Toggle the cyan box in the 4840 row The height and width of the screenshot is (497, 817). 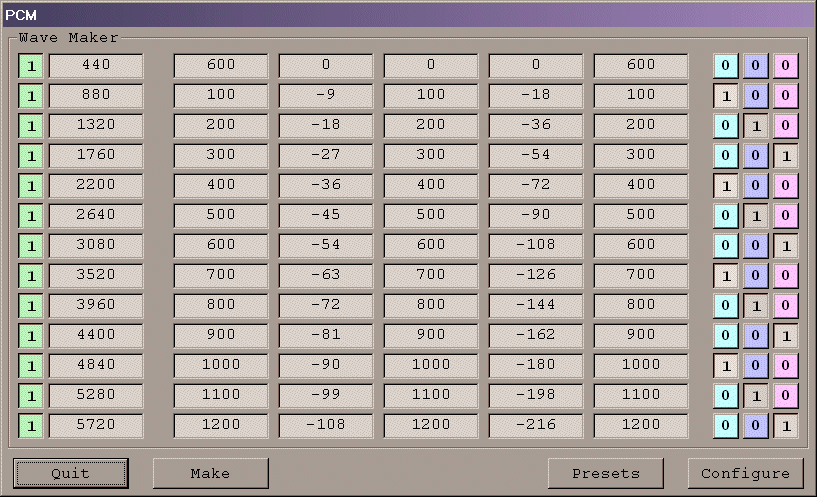[725, 366]
